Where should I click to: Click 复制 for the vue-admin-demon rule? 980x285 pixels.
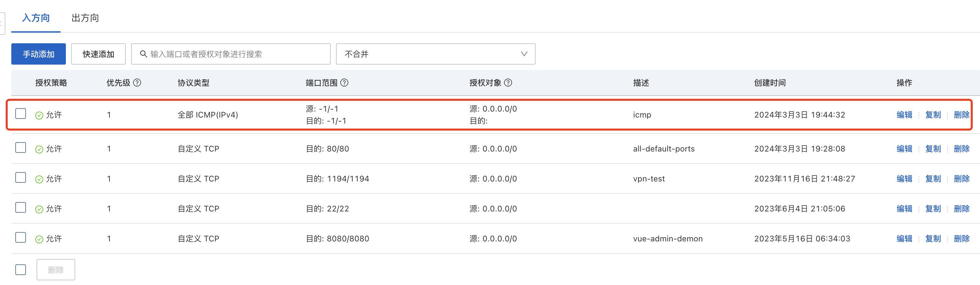933,238
